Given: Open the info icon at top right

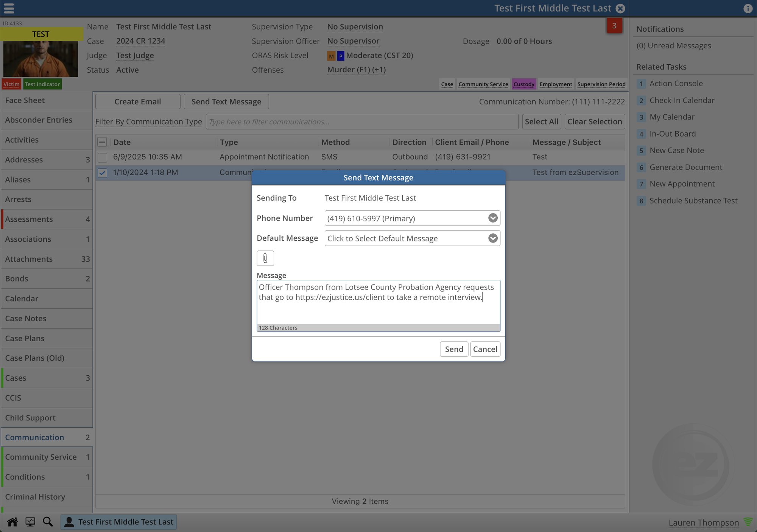Looking at the screenshot, I should 748,8.
